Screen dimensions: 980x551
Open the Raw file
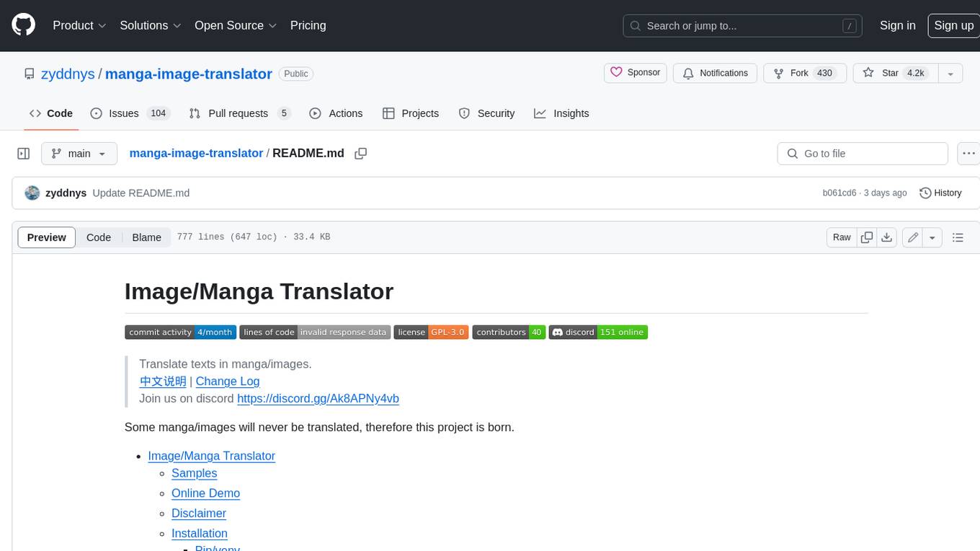[842, 237]
